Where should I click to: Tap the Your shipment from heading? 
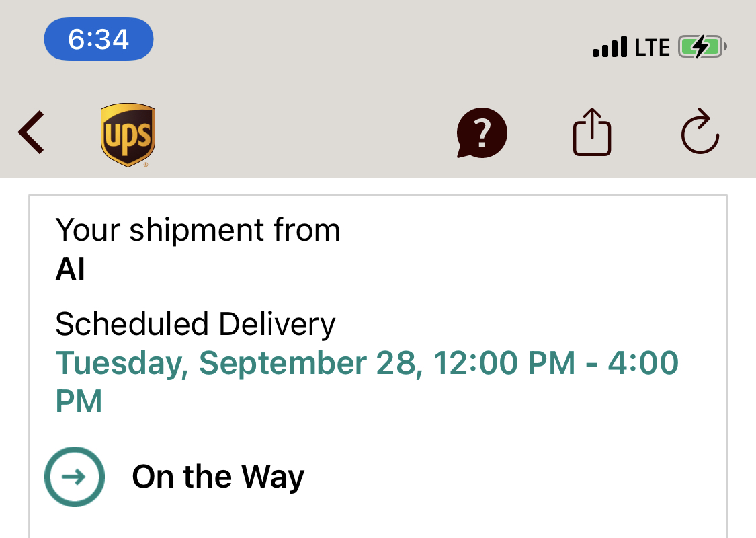198,230
